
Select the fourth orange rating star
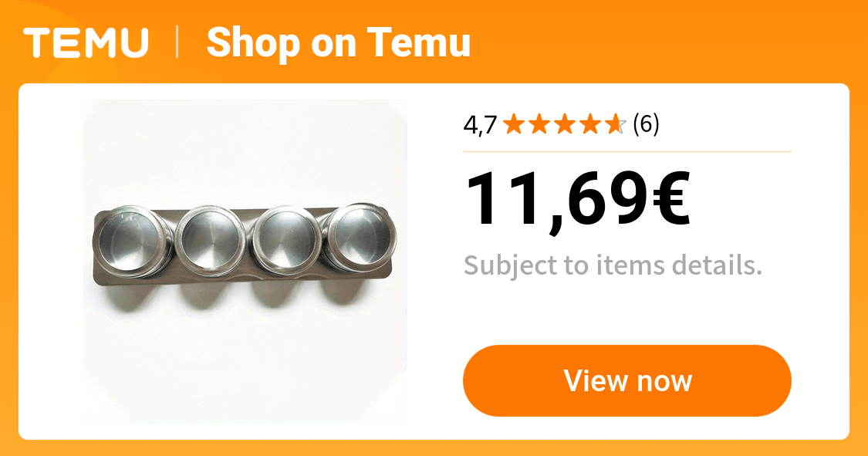pos(591,124)
